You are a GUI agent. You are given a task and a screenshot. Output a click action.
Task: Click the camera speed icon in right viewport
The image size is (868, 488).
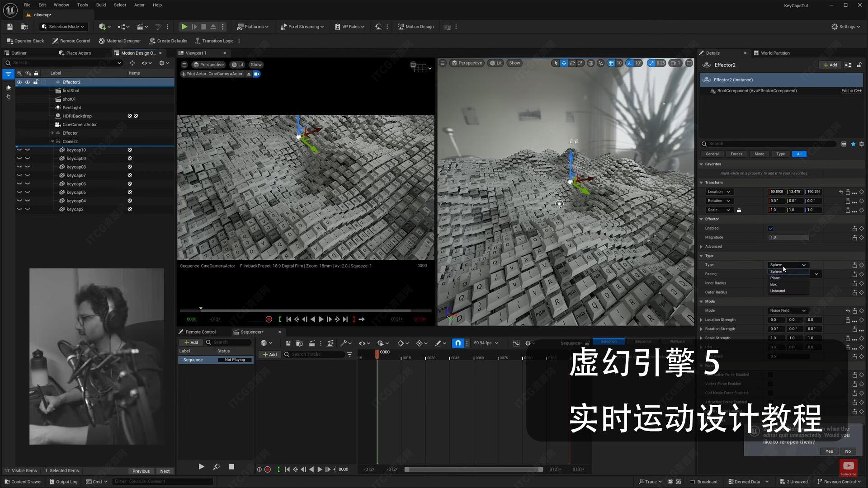click(x=676, y=63)
